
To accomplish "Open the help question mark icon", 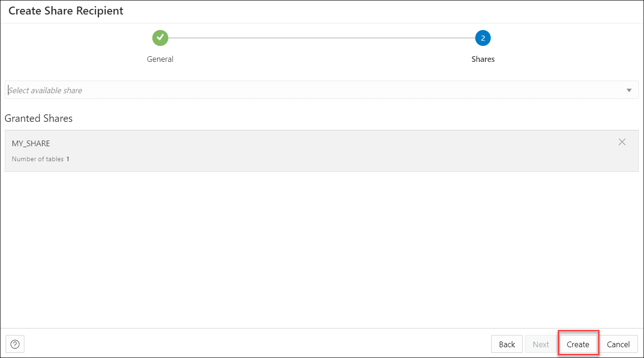I will point(15,344).
